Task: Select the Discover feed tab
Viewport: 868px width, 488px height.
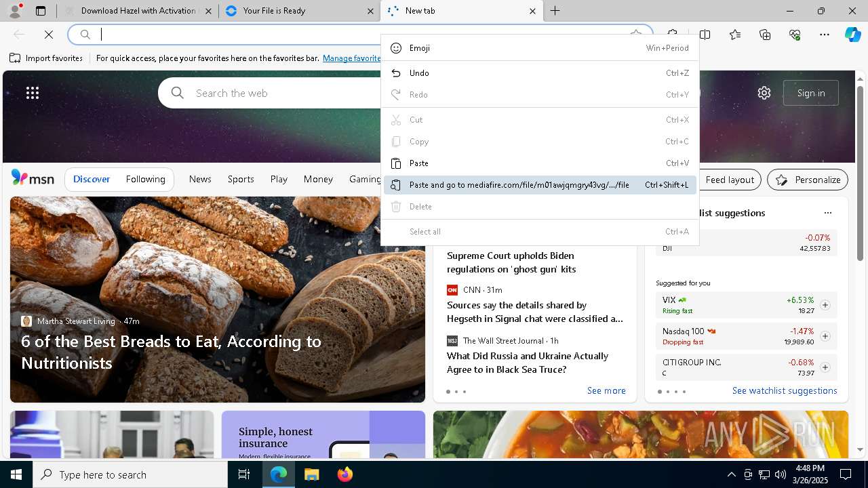Action: click(92, 180)
